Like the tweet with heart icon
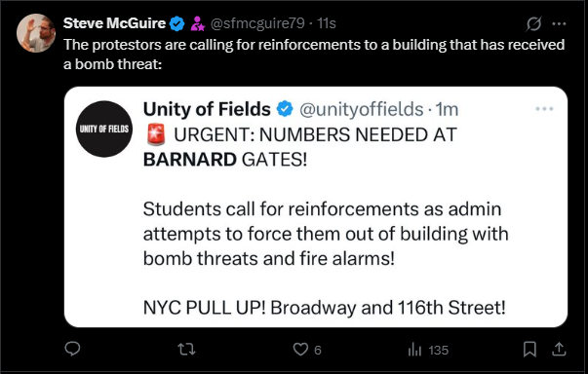 click(x=300, y=350)
